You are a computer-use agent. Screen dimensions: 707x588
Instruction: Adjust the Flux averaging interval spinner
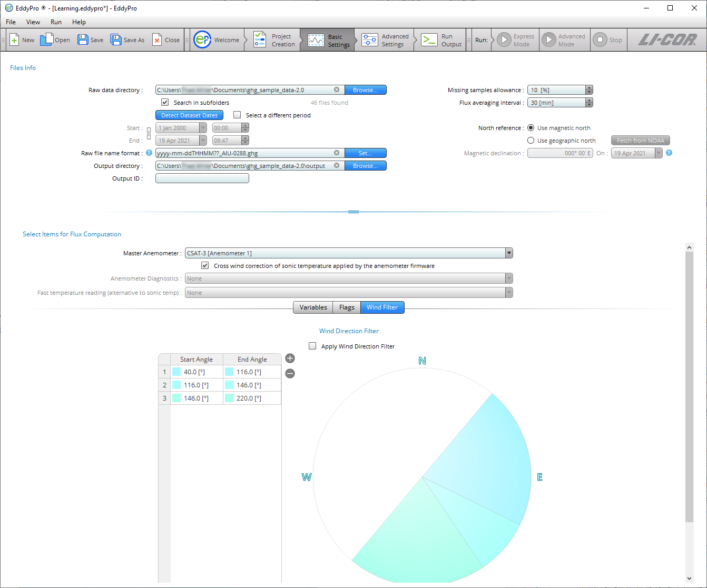[x=589, y=103]
